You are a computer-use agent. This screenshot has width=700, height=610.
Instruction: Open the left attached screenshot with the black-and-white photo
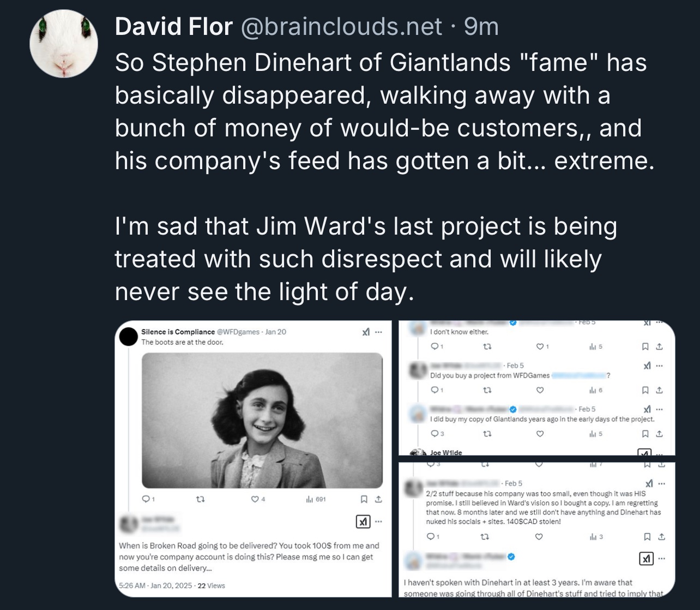pyautogui.click(x=254, y=458)
